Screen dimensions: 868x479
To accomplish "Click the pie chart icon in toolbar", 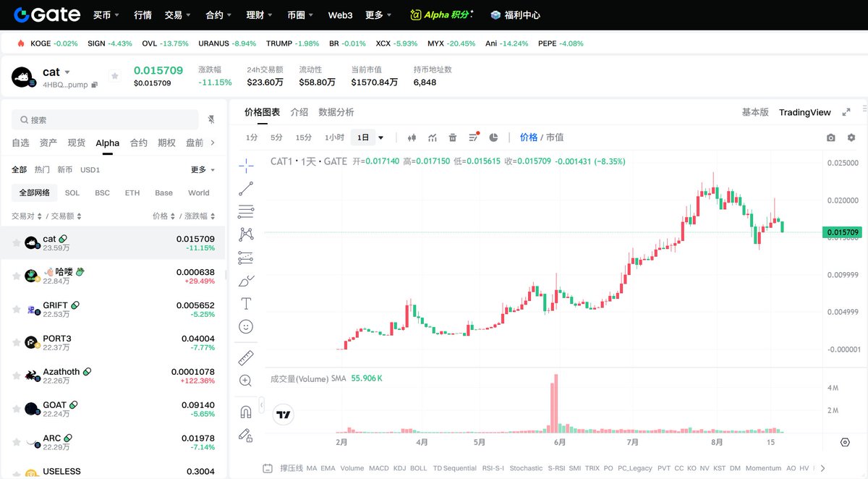I will [494, 137].
